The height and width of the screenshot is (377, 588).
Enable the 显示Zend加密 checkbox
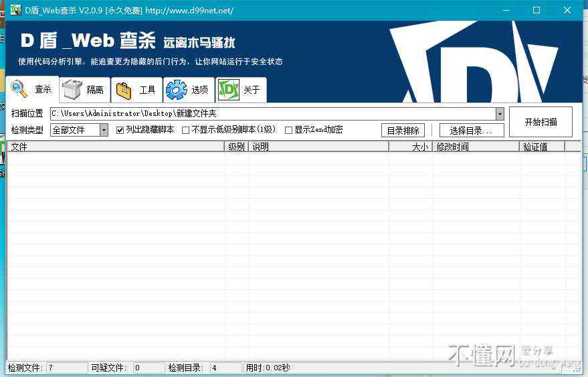[289, 130]
